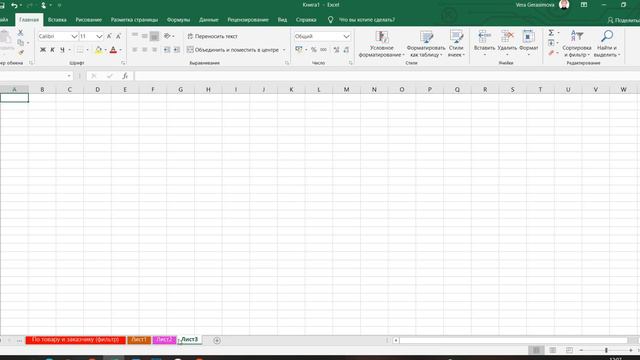
Task: Click the text orientation icon
Action: point(167,36)
